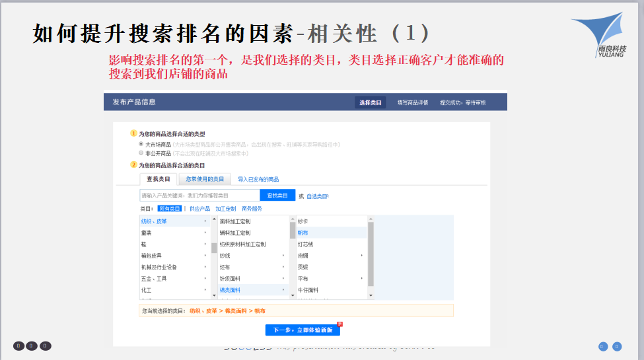644x360 pixels.
Task: Select the 非公开商品 radio option
Action: coord(141,153)
